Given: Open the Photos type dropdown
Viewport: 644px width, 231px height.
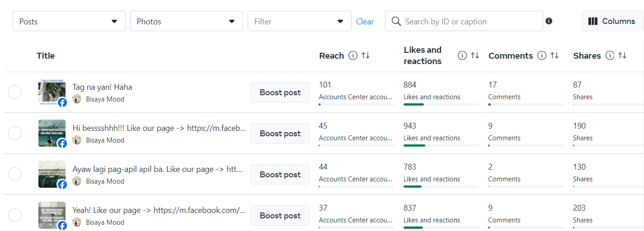Looking at the screenshot, I should click(186, 21).
